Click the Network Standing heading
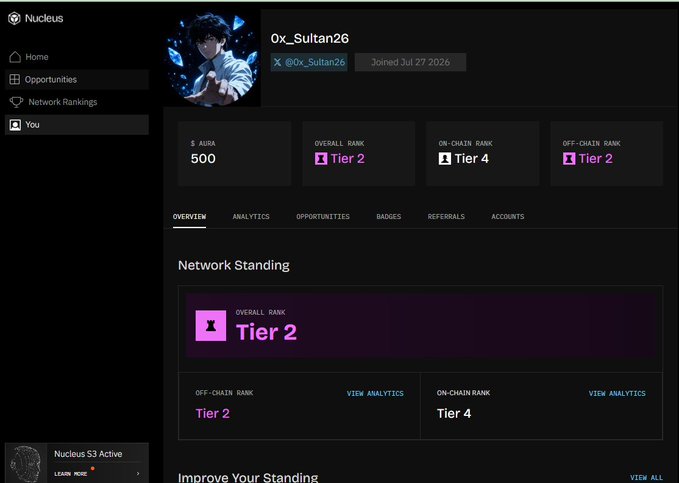 (234, 265)
